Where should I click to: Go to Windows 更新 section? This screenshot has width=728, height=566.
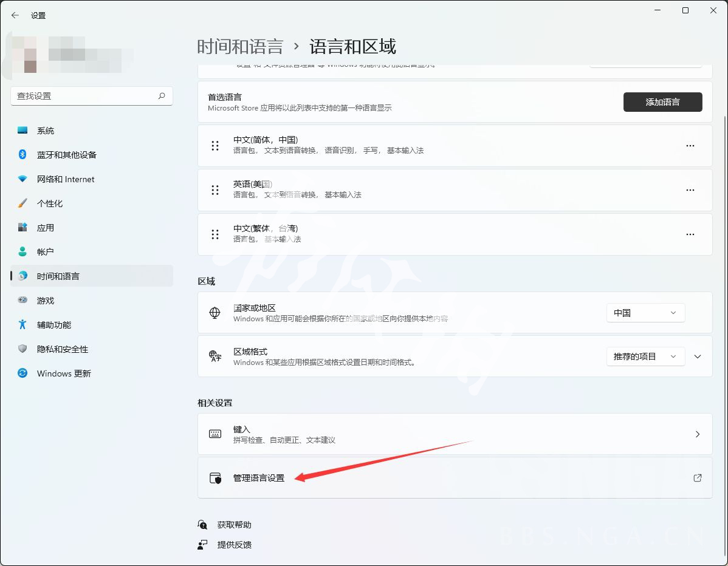tap(63, 373)
